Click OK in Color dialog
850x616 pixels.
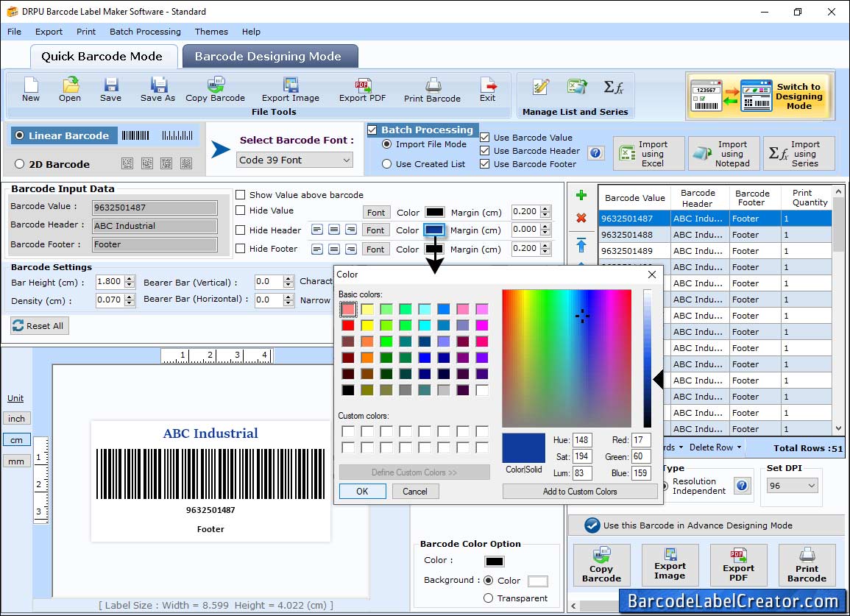point(362,492)
